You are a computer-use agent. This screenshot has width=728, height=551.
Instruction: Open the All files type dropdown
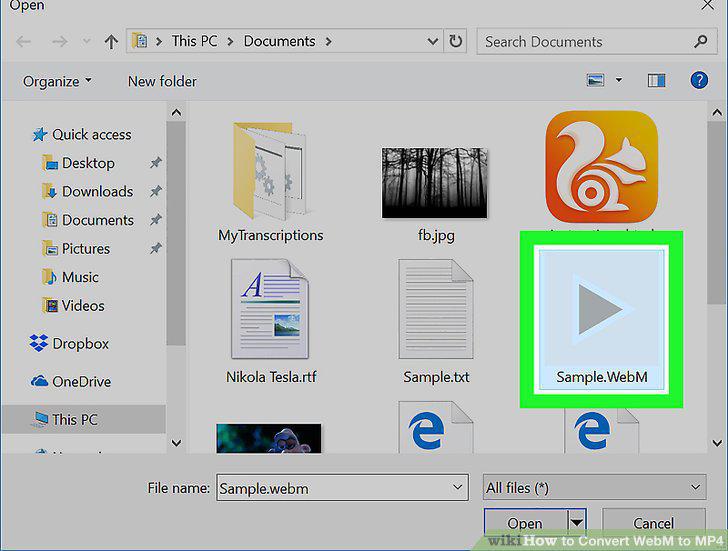[594, 487]
